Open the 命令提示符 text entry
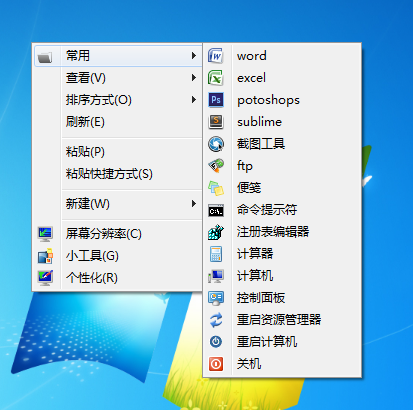This screenshot has height=410, width=413. tap(267, 210)
